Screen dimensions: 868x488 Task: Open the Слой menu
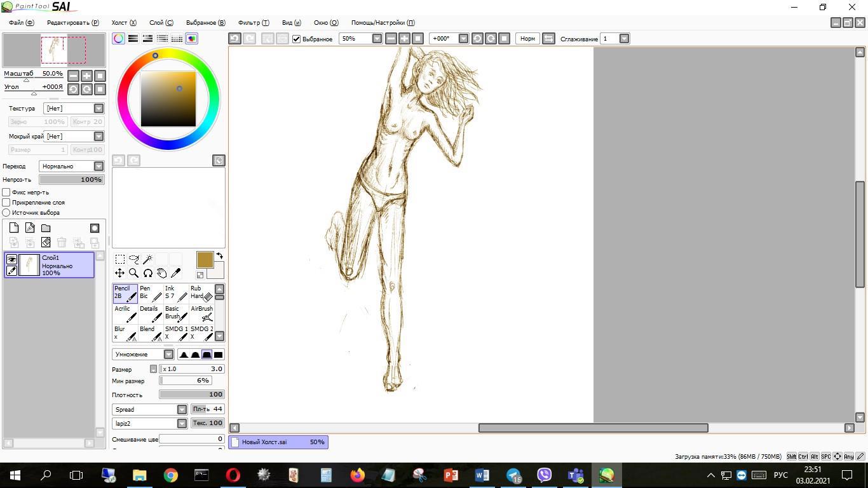161,23
